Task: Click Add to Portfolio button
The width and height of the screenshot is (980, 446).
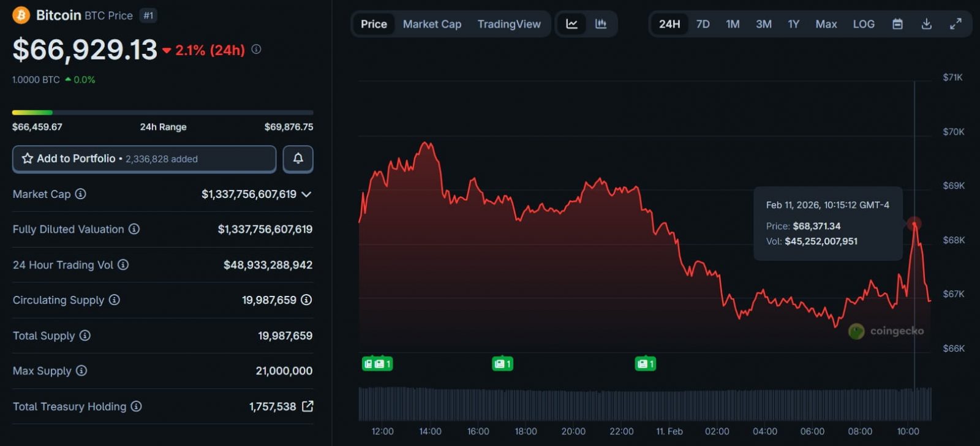Action: [x=145, y=159]
